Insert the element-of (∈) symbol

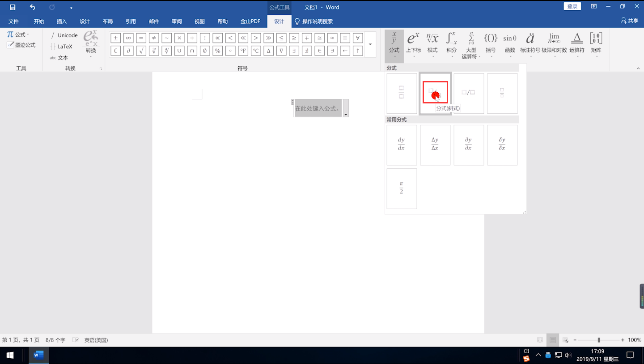tap(319, 51)
